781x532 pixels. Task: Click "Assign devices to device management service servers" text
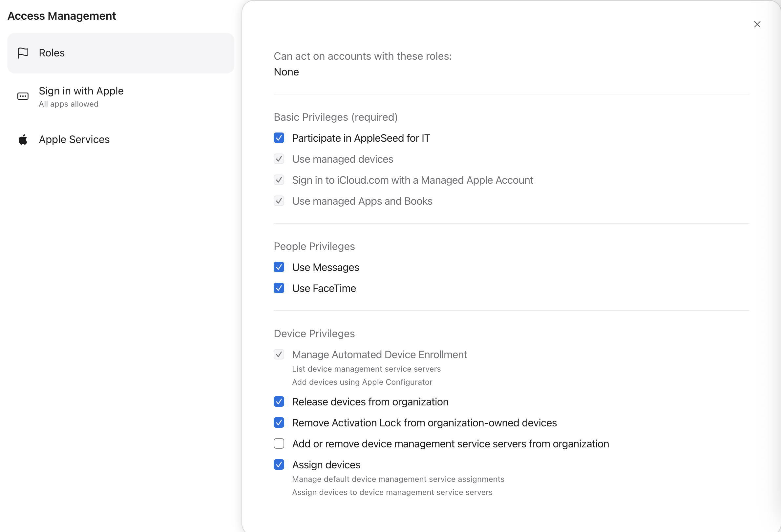tap(392, 492)
